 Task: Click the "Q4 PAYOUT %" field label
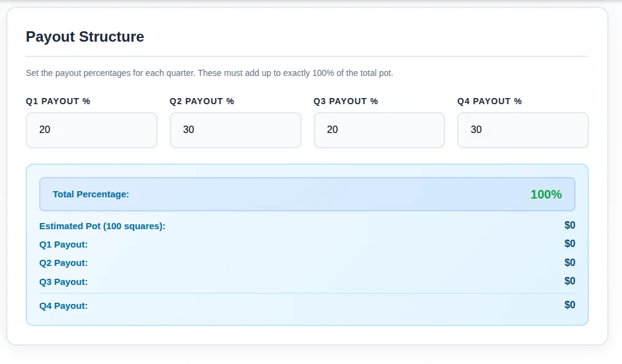490,101
